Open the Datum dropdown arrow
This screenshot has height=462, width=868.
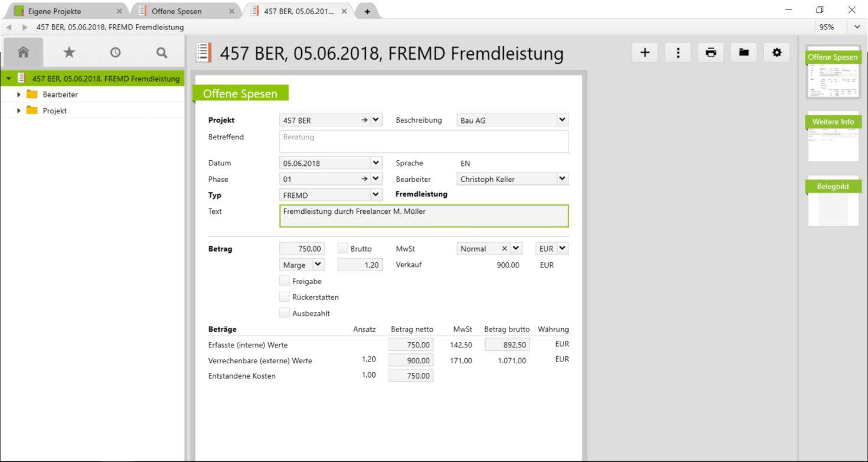tap(376, 163)
